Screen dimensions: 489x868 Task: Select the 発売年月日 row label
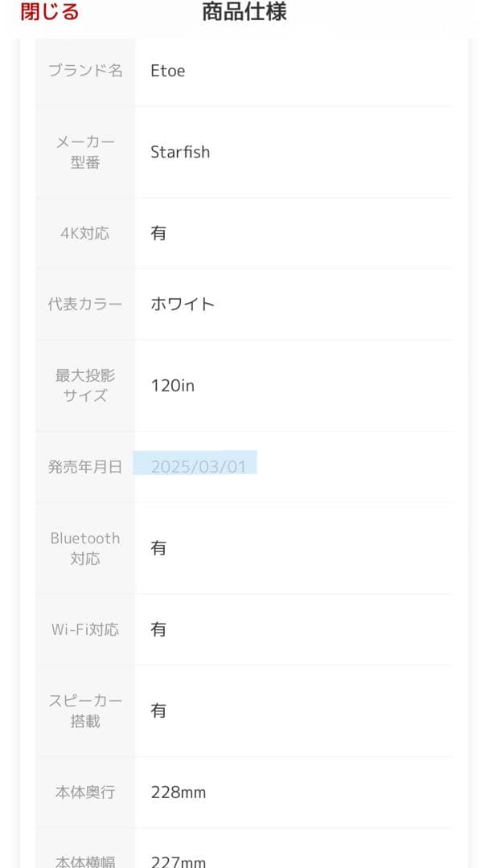click(85, 466)
